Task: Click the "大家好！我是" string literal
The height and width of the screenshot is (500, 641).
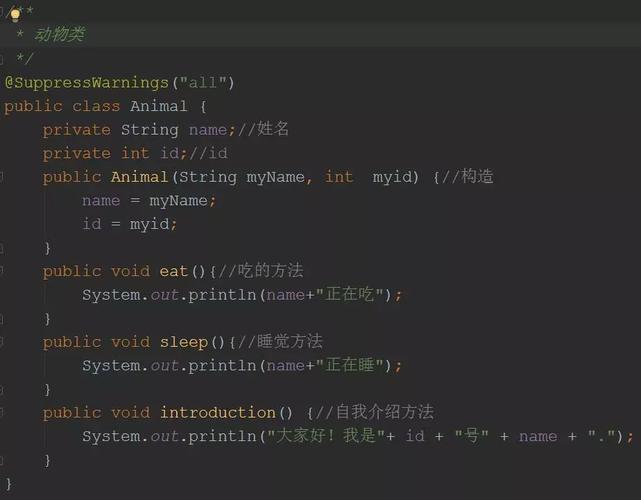Action: point(326,435)
